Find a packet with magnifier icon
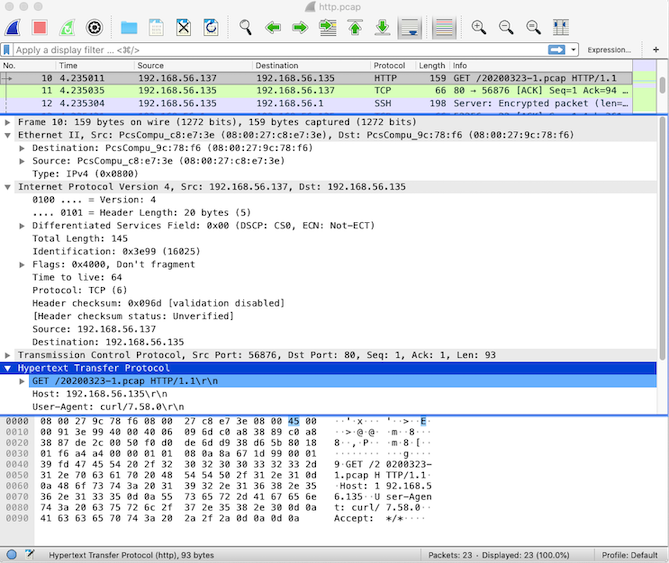 point(245,28)
